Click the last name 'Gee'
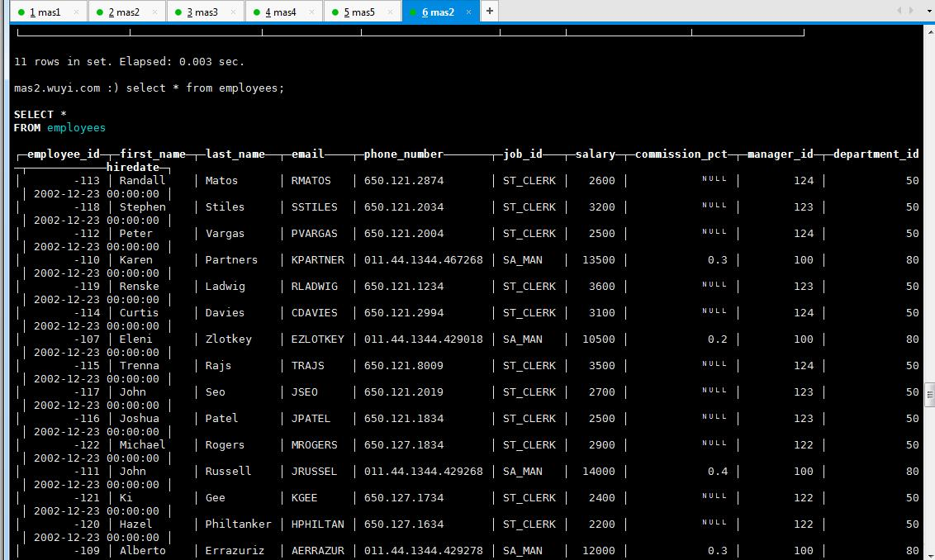 click(x=216, y=497)
